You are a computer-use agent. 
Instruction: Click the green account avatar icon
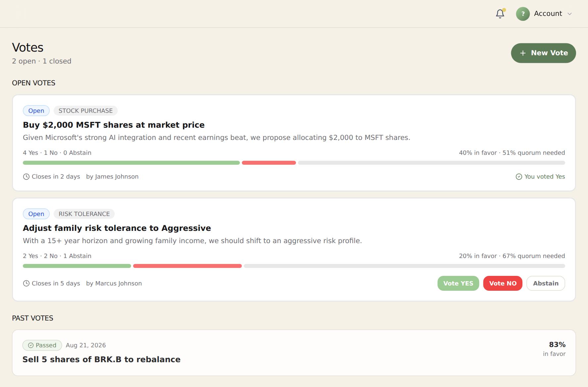523,14
